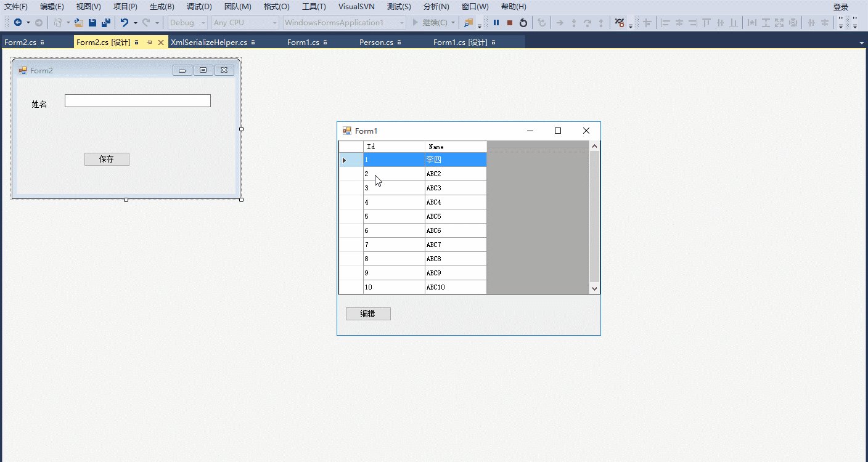Click the New Project icon

click(x=58, y=23)
